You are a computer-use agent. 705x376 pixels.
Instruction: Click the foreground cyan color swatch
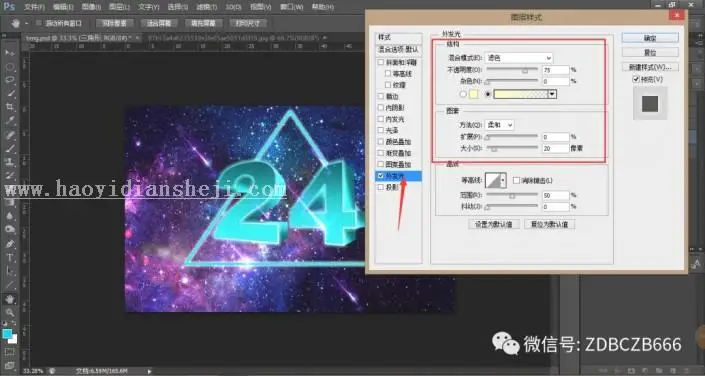8,334
